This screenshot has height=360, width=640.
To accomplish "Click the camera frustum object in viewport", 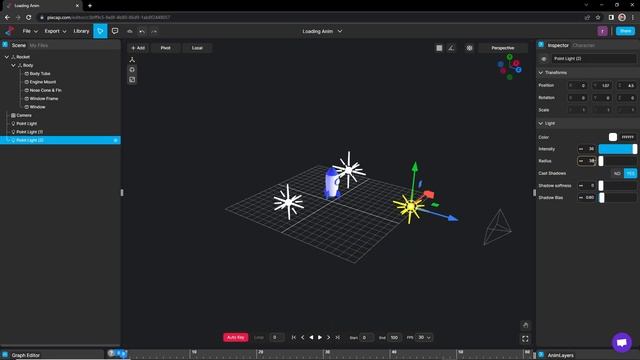I will click(x=498, y=227).
